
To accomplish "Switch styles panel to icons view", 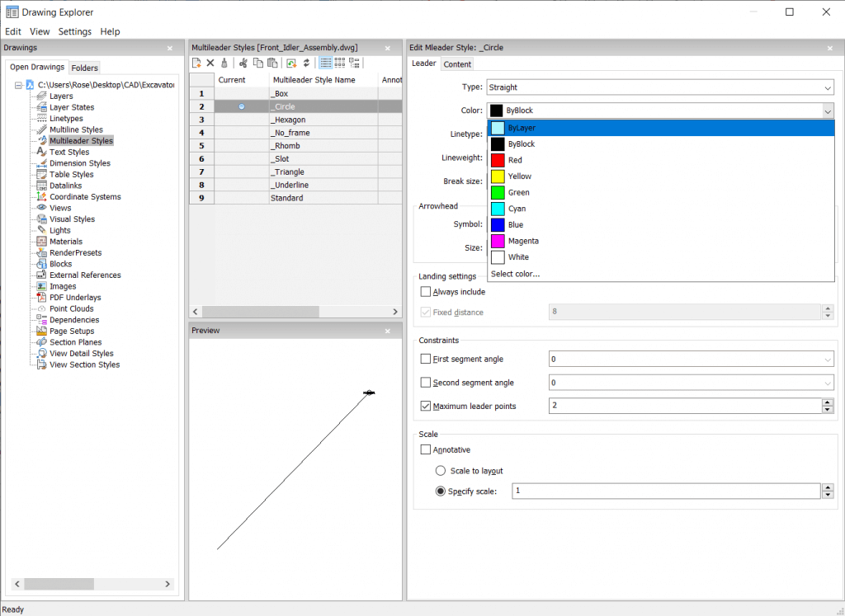I will click(340, 63).
